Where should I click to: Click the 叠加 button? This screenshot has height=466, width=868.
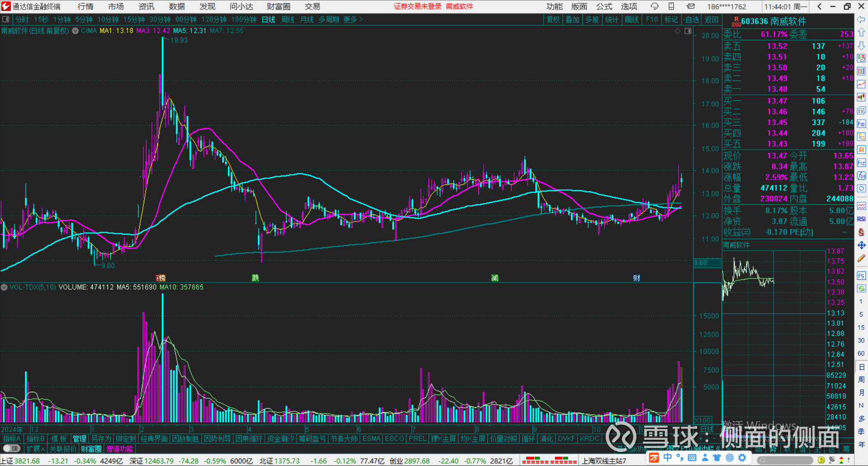pos(573,19)
